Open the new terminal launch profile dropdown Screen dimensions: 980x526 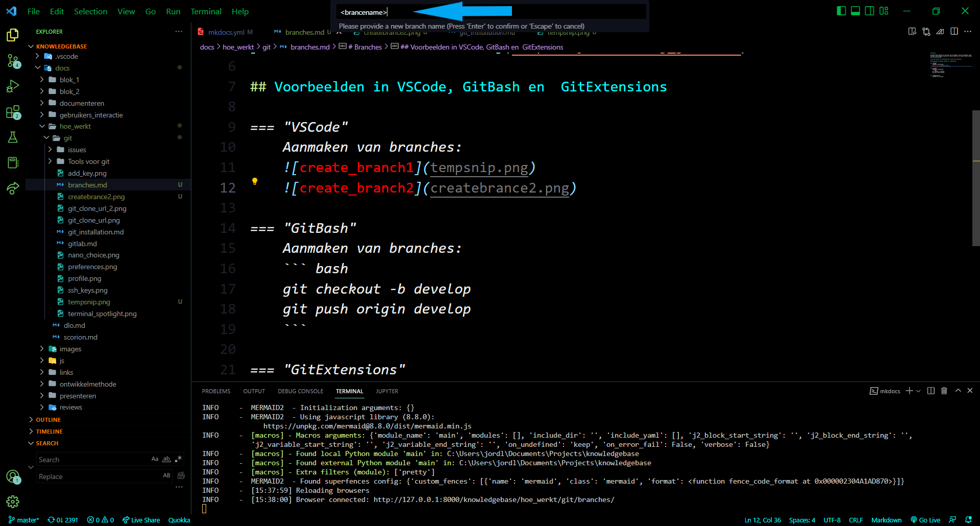click(x=919, y=391)
